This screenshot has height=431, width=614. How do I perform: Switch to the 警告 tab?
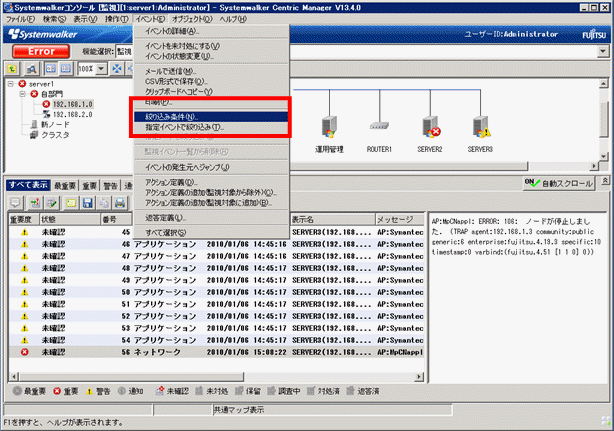(111, 186)
